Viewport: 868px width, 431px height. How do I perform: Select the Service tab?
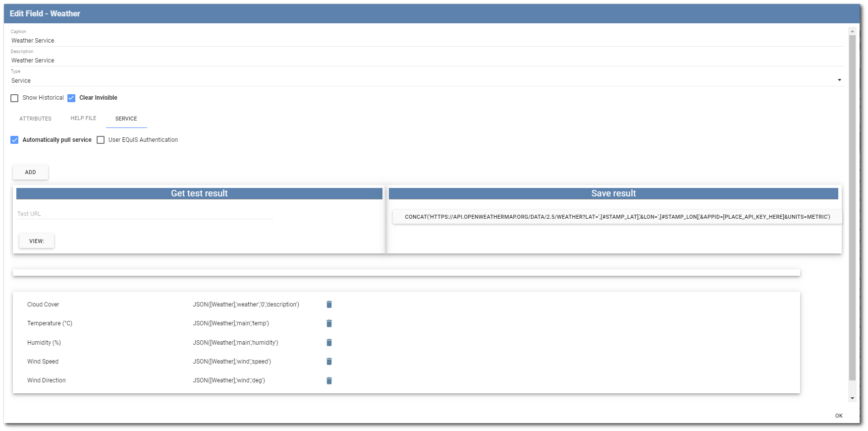126,119
